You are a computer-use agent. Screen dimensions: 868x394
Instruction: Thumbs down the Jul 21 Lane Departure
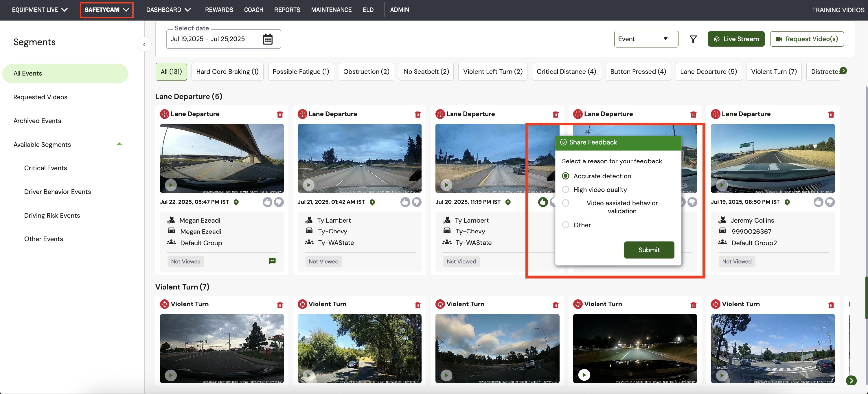click(416, 202)
